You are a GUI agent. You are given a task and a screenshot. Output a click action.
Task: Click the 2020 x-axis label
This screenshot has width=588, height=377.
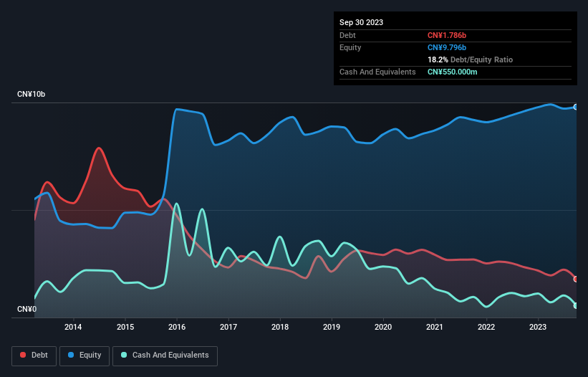[x=383, y=327]
